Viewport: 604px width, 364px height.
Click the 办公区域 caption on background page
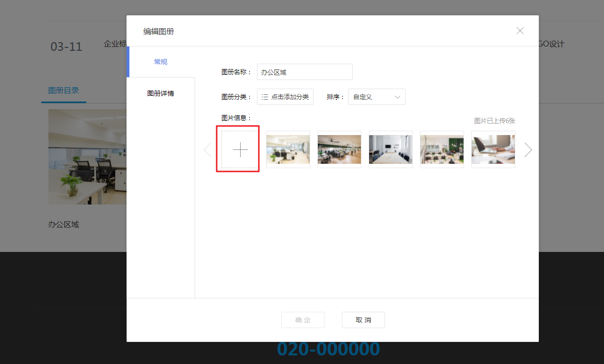point(64,224)
